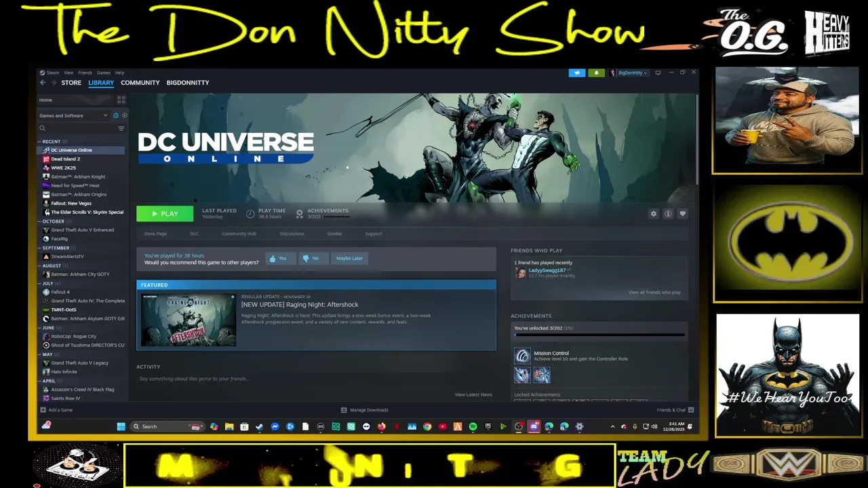Open the Friends menu

pos(85,73)
